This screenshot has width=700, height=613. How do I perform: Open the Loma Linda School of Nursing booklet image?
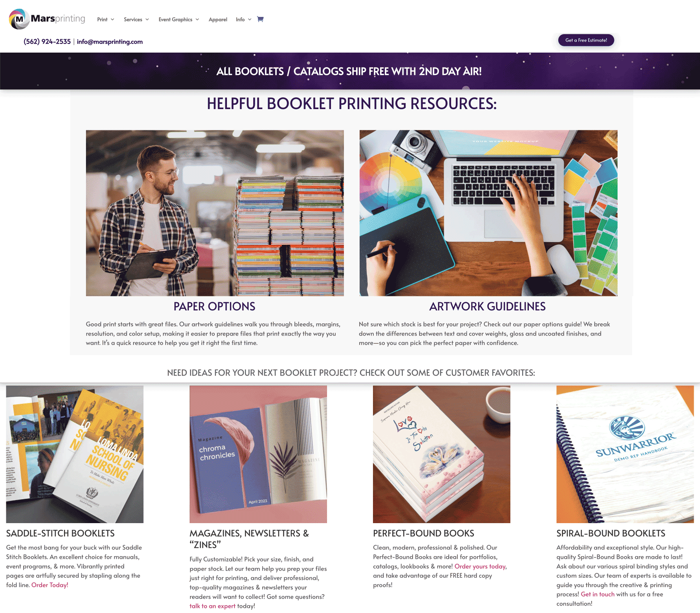[75, 454]
